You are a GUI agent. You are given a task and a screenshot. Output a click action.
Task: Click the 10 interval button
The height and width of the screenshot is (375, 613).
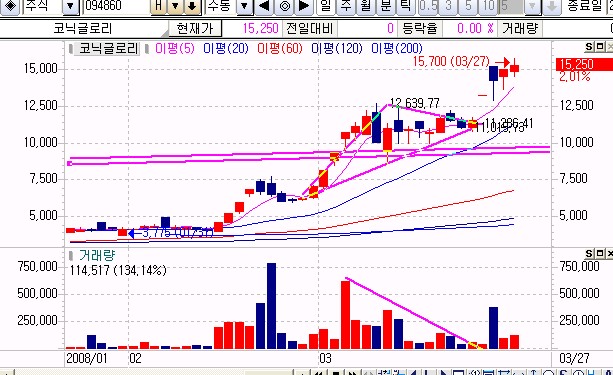[489, 6]
